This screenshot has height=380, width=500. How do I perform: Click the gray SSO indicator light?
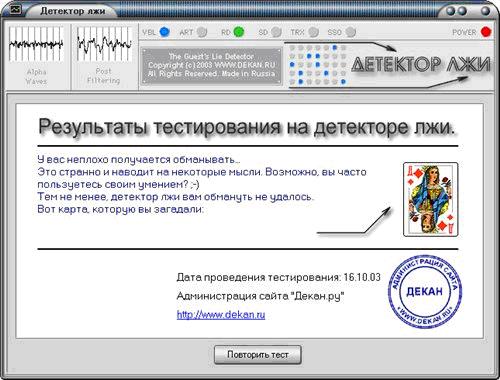click(351, 32)
